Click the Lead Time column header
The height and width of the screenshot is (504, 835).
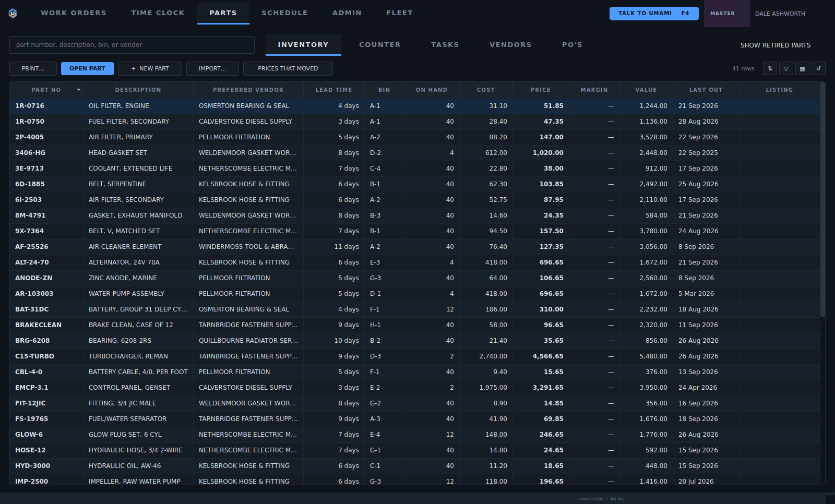[334, 90]
